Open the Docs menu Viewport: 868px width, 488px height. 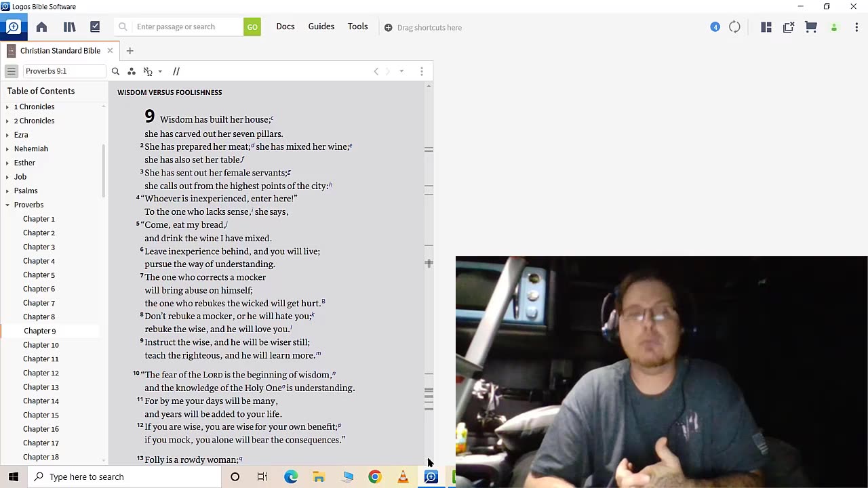[285, 26]
